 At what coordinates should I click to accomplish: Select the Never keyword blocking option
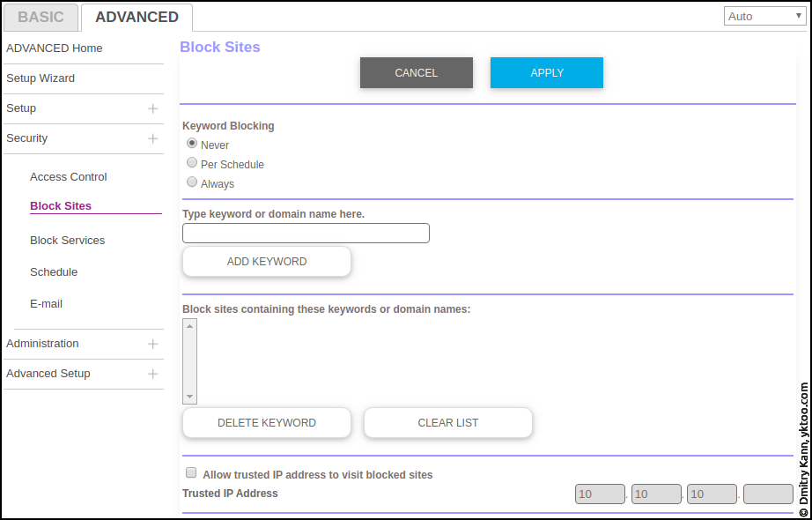click(x=192, y=143)
